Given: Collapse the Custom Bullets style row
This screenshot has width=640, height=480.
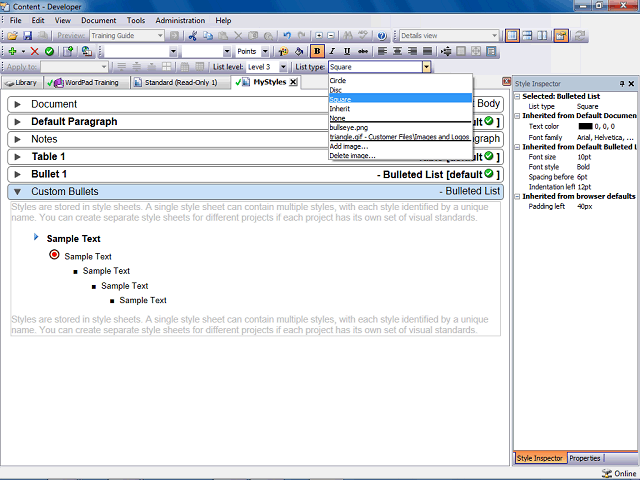Looking at the screenshot, I should pos(18,191).
